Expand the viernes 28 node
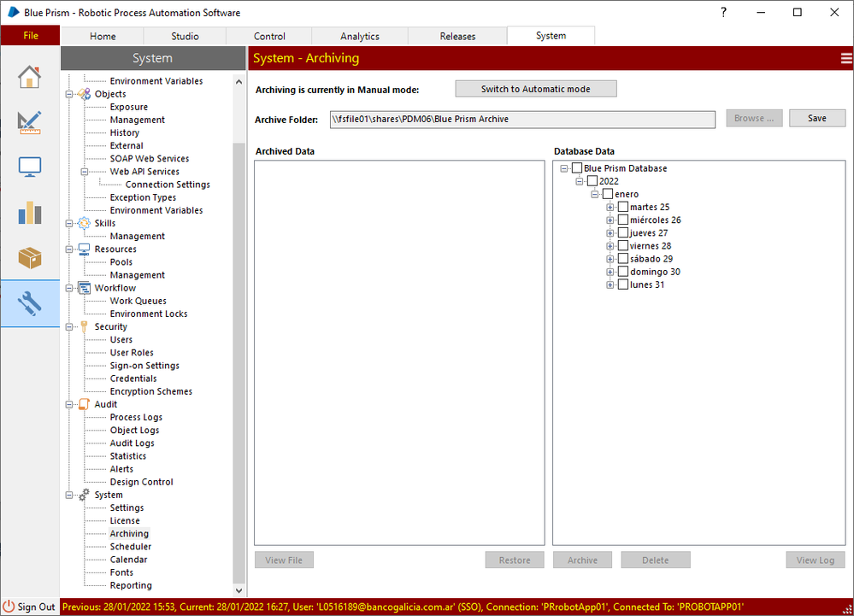The height and width of the screenshot is (616, 854). 610,246
